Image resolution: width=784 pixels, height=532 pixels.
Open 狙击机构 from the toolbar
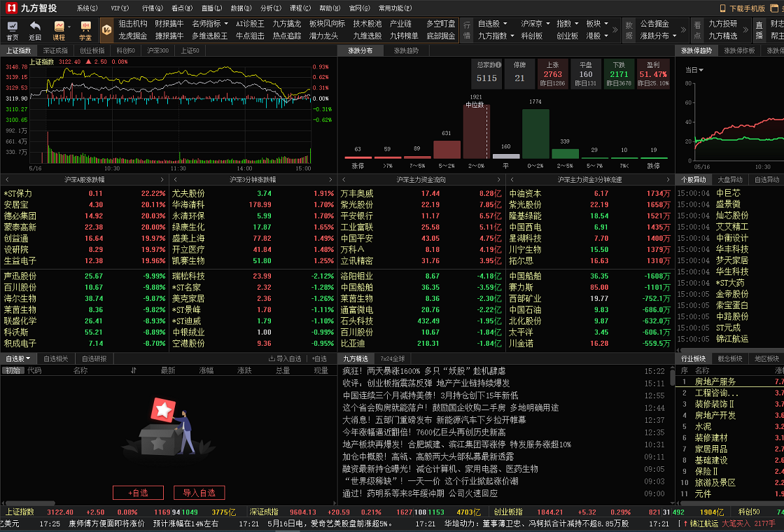(x=133, y=24)
